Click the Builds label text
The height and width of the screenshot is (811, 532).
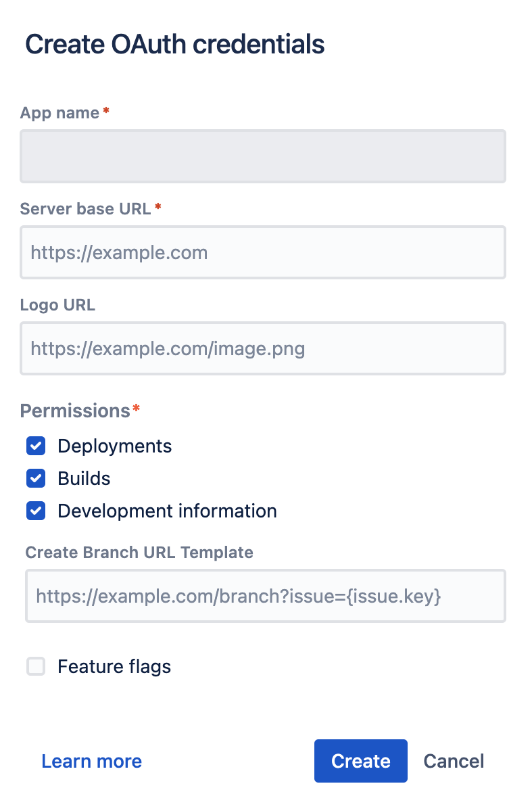[x=84, y=478]
